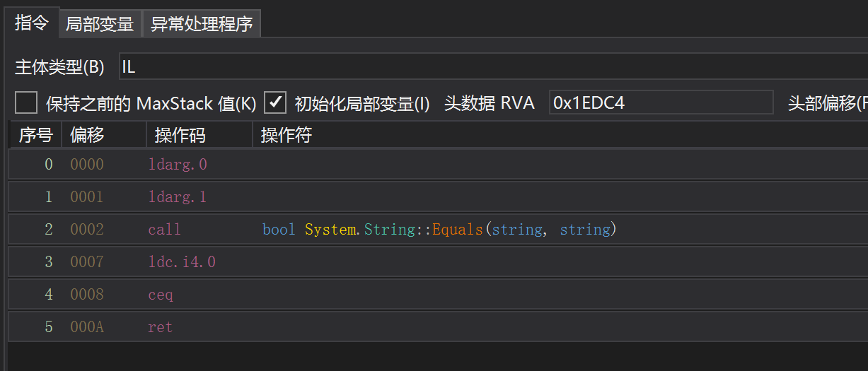
Task: Click the call opcode cell
Action: point(165,230)
